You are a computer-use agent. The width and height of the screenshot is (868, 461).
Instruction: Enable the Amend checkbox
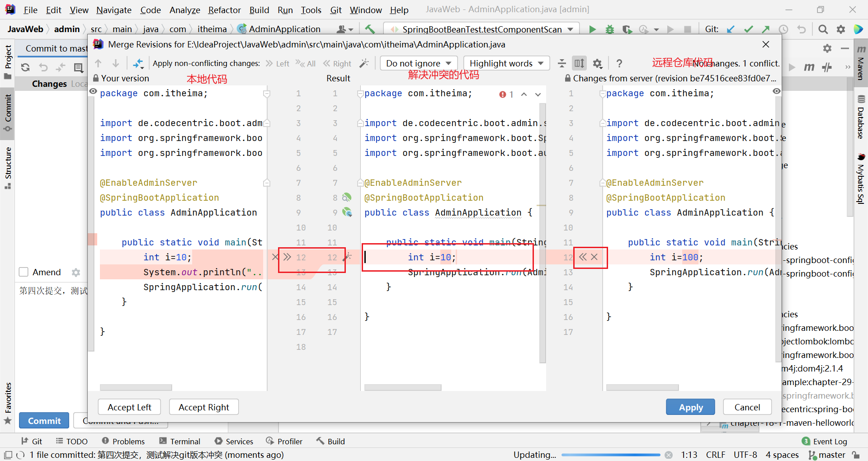(24, 272)
